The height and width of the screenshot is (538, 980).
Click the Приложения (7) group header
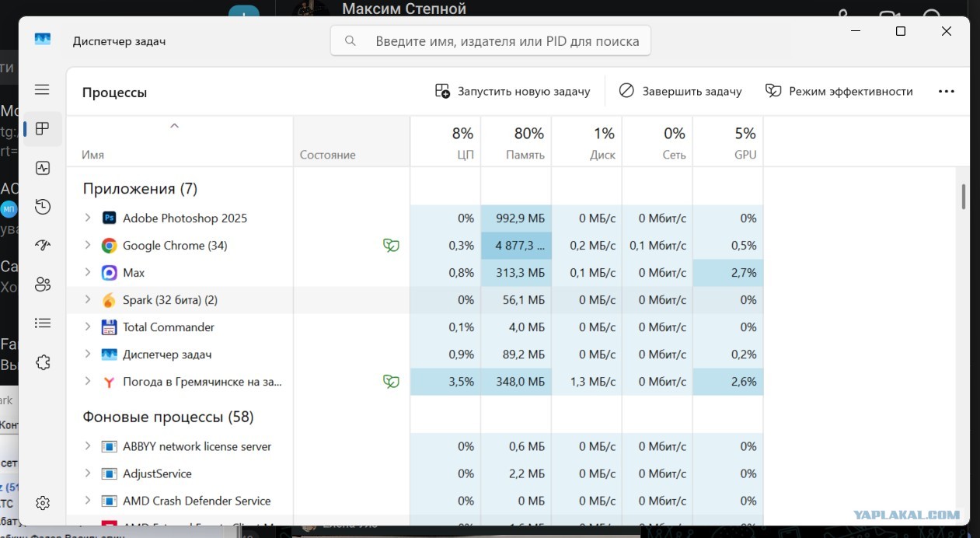coord(140,189)
